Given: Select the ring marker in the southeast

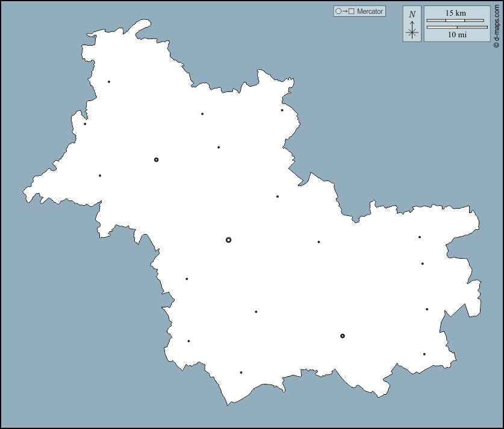Looking at the screenshot, I should 342,336.
